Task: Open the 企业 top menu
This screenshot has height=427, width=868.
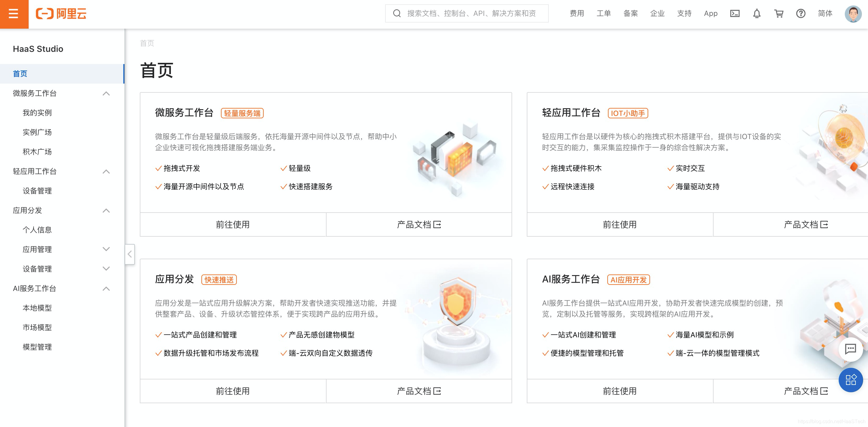Action: (x=657, y=13)
